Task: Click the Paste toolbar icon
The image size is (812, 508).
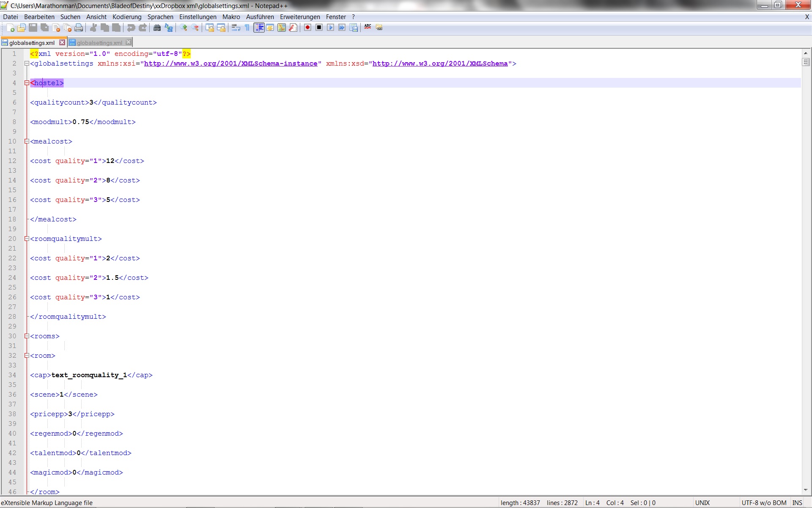Action: (116, 28)
